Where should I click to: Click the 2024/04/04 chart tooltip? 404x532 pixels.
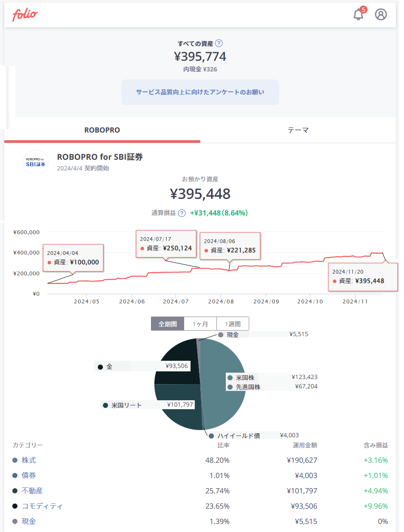point(73,258)
